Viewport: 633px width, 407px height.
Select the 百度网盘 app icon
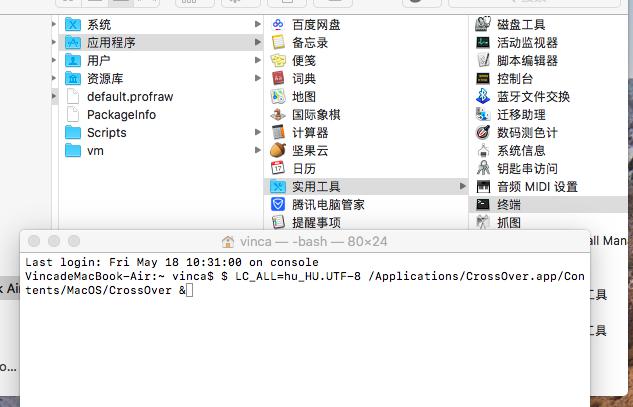[278, 25]
